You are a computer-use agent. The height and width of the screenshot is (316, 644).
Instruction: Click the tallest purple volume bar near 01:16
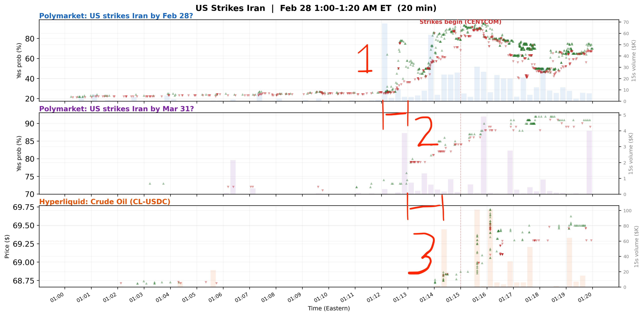[x=483, y=155]
